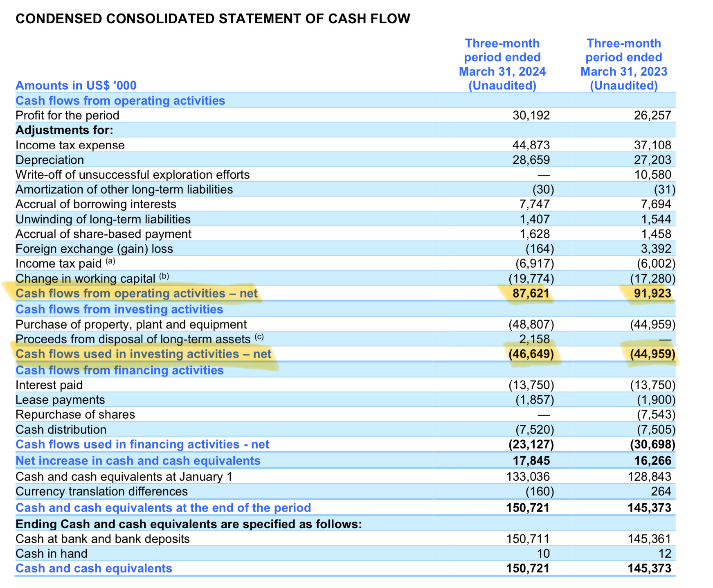Select depreciation value 27,203
The image size is (713, 588).
click(x=653, y=160)
